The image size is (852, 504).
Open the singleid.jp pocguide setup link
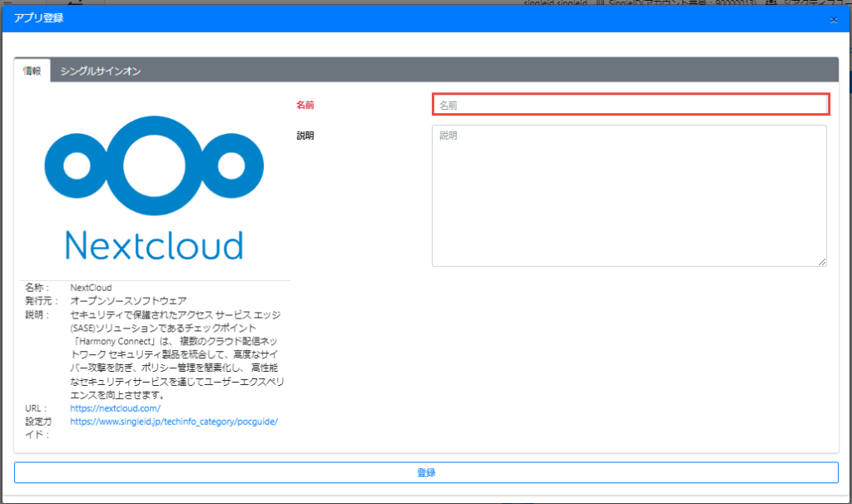(x=174, y=422)
